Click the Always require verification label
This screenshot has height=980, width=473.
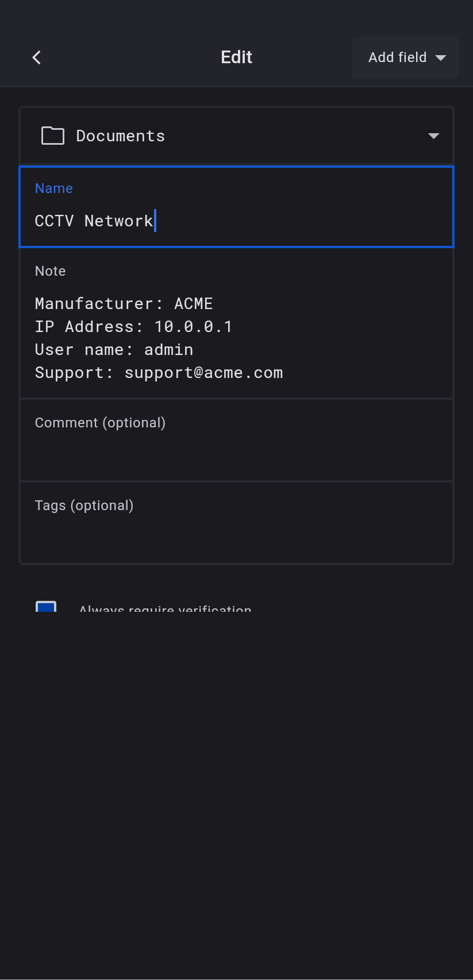tap(166, 609)
